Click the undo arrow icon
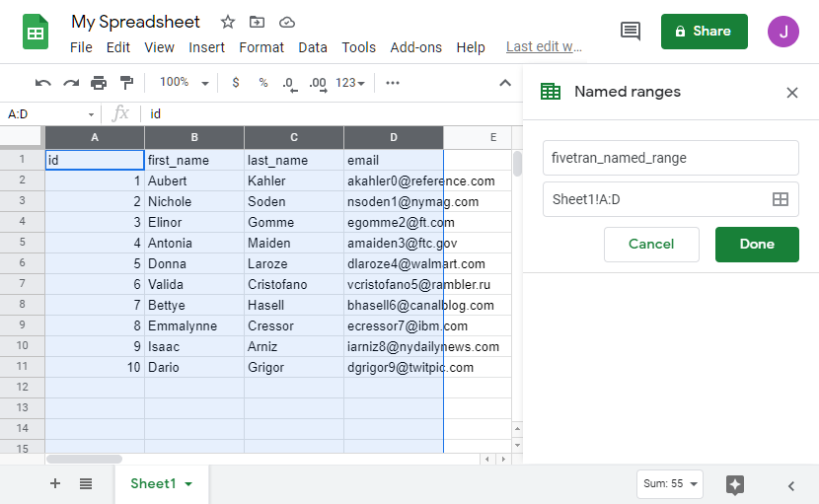This screenshot has width=819, height=504. point(42,83)
